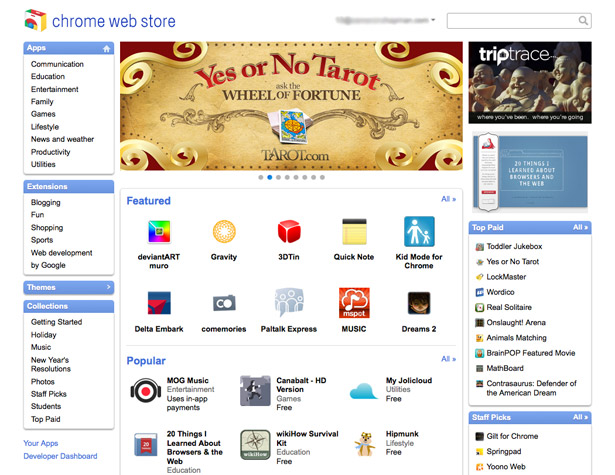Click the MOG Music headphone icon
Viewport: 615px width, 475px height.
pos(146,391)
